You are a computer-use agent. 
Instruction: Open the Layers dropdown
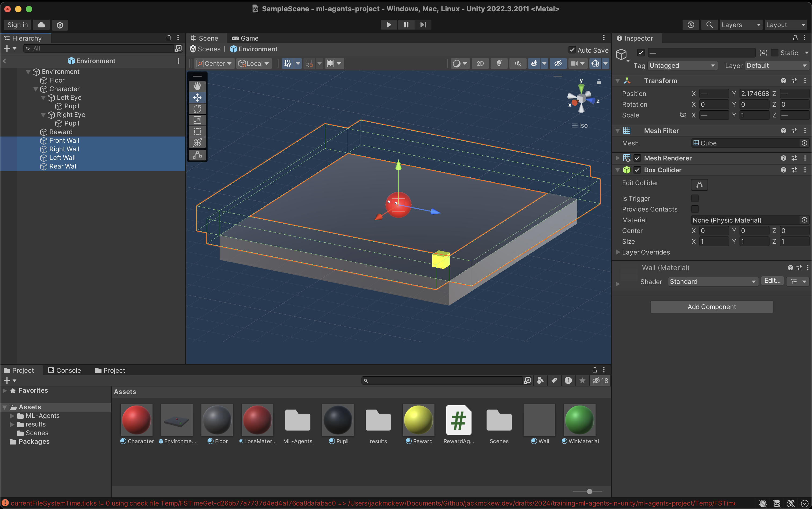click(741, 25)
